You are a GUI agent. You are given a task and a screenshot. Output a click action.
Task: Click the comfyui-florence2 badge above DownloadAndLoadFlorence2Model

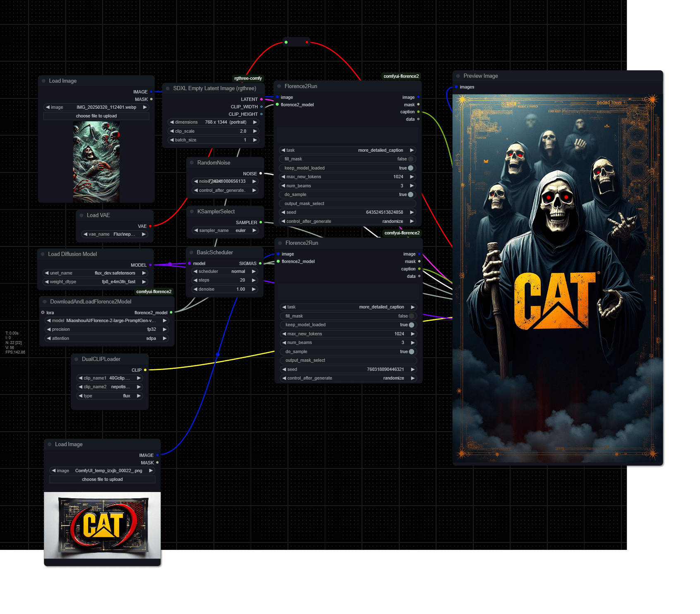[x=154, y=292]
